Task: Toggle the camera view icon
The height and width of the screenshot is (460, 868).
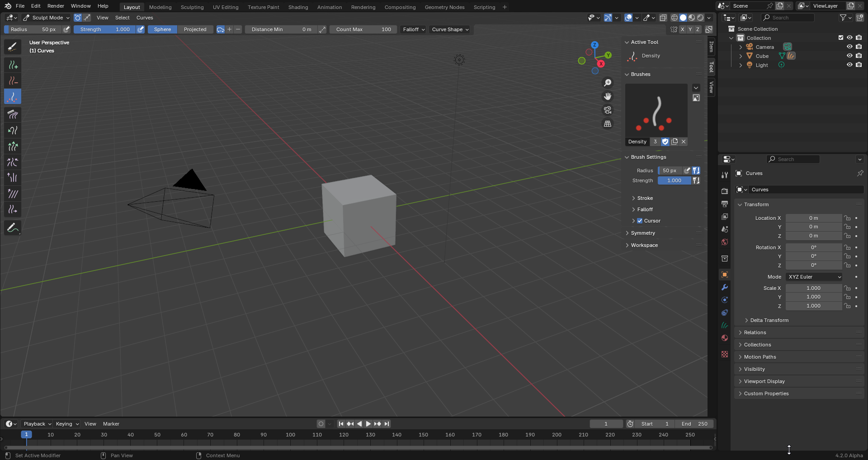Action: [608, 110]
